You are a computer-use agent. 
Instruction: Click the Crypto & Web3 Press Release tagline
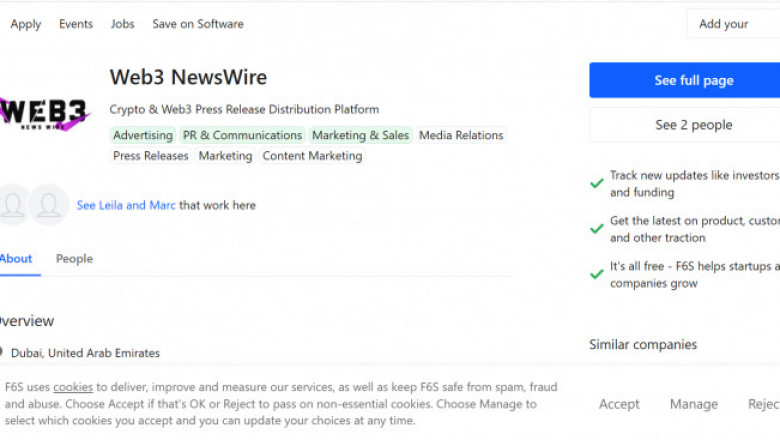244,109
